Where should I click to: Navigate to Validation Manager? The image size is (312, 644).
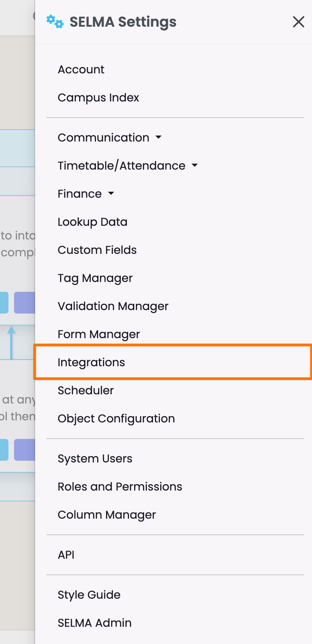tap(113, 306)
